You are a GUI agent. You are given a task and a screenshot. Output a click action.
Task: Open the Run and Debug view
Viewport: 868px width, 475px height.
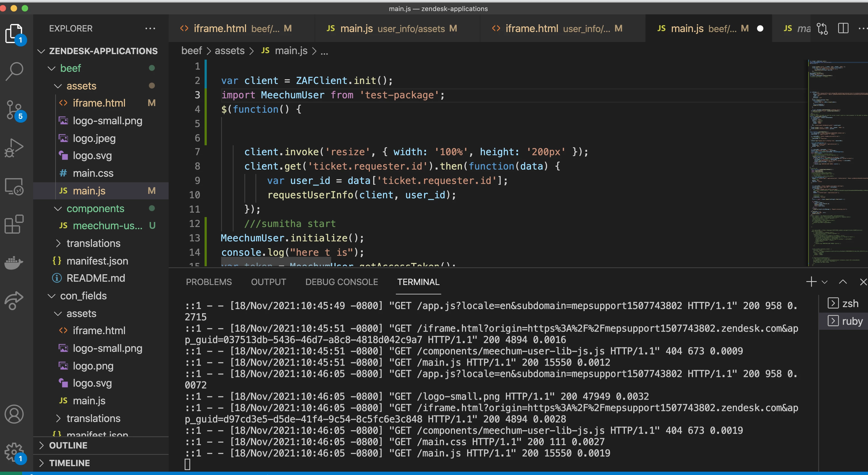[14, 148]
